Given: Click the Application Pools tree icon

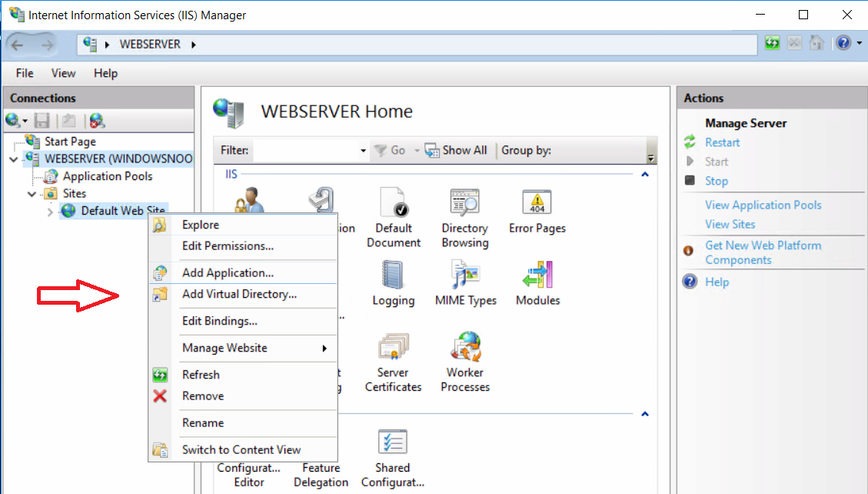Looking at the screenshot, I should point(51,176).
